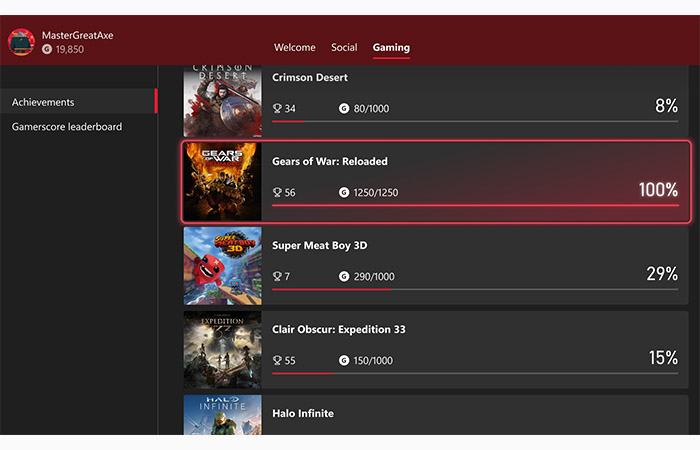Click the gamerscore G icon under username
The width and height of the screenshot is (700, 450).
tap(47, 48)
